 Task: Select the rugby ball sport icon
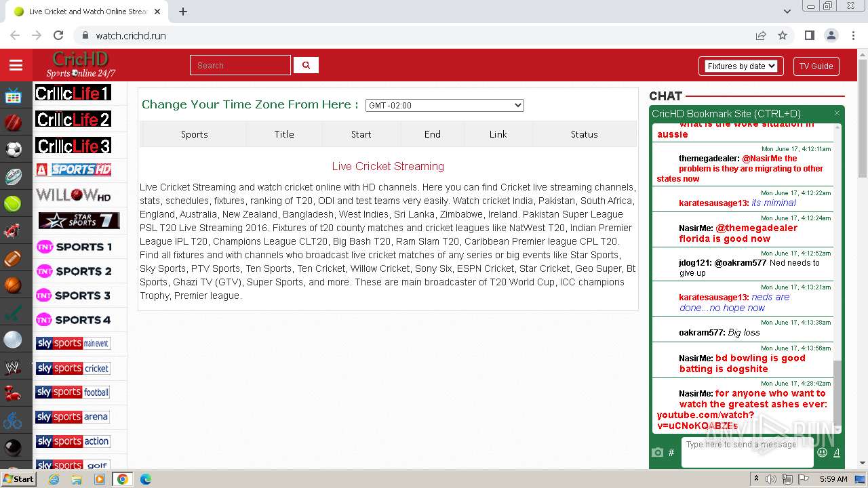(x=13, y=177)
